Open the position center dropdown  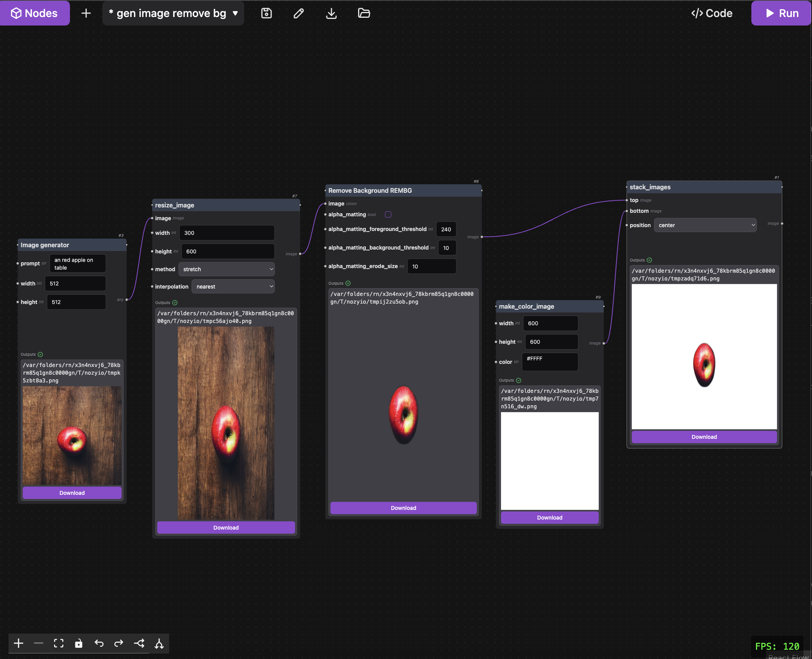tap(705, 225)
